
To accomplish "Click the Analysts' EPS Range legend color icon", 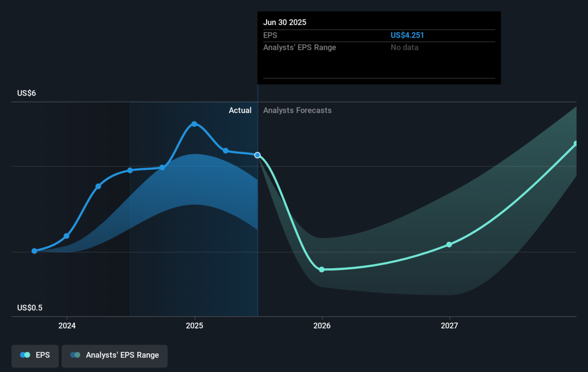I will (x=75, y=355).
